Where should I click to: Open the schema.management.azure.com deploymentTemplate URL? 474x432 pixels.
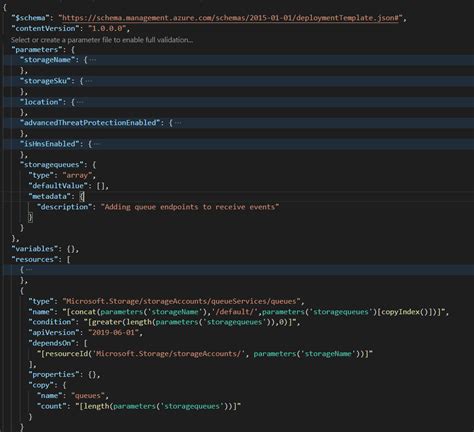[x=230, y=18]
